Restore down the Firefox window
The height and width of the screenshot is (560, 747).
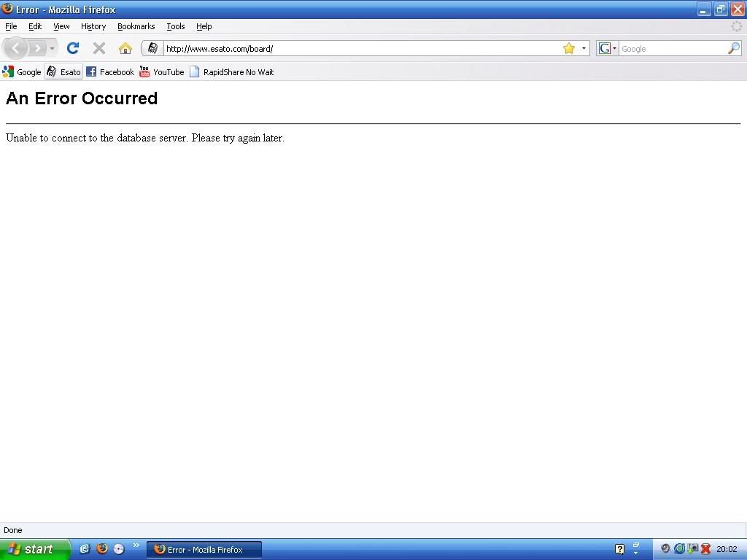coord(721,9)
